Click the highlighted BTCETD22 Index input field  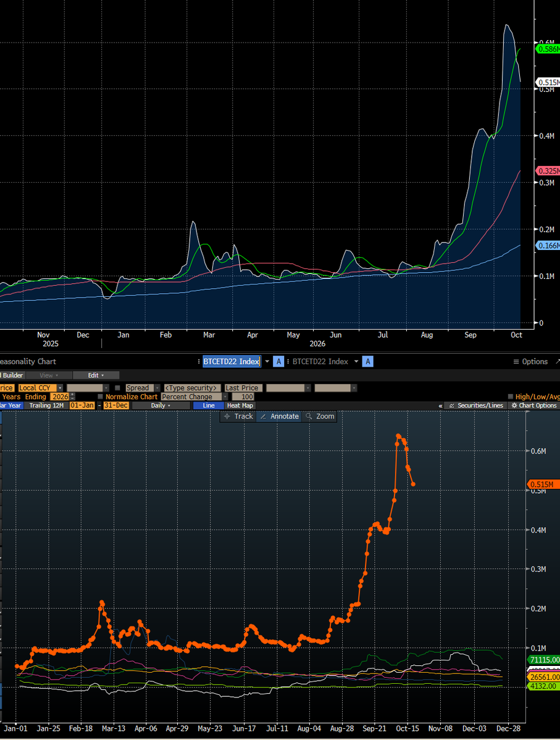(x=232, y=362)
